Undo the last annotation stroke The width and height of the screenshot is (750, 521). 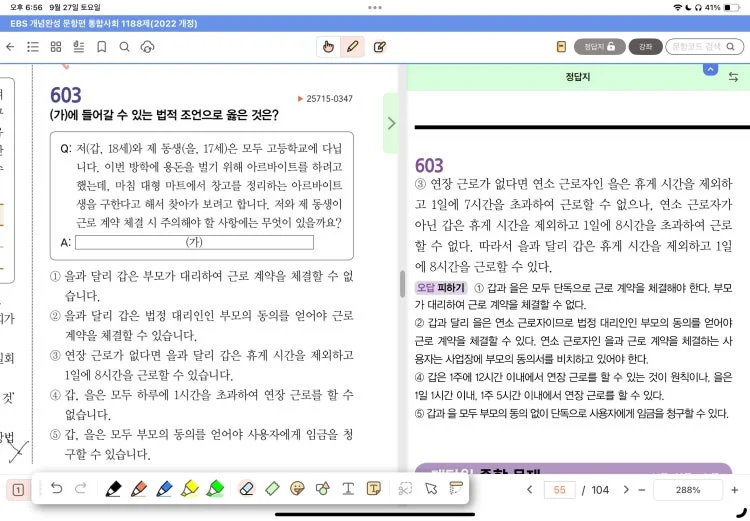tap(56, 489)
